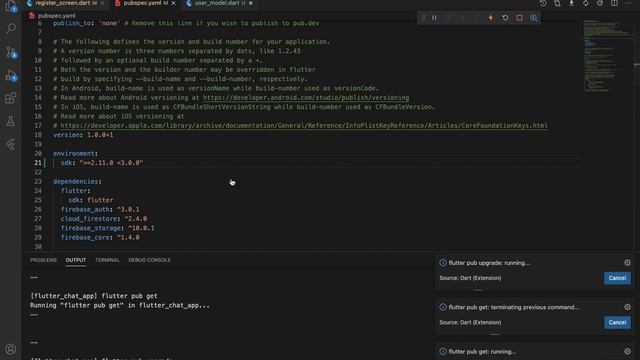The height and width of the screenshot is (360, 640).
Task: Close the pubspec.yaml tab
Action: click(x=173, y=3)
